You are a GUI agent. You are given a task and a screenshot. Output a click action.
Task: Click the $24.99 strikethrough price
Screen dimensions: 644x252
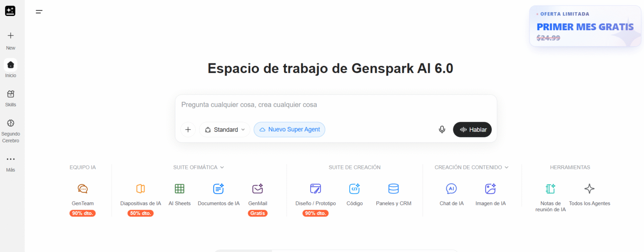(548, 38)
